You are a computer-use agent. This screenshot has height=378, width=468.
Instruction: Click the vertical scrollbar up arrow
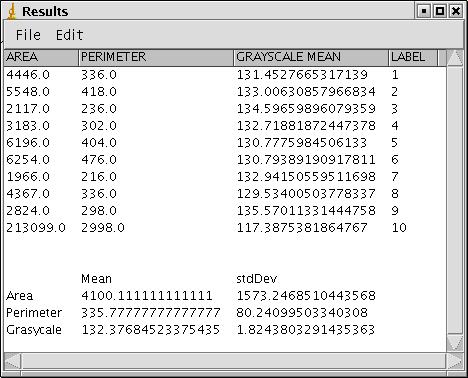[455, 57]
